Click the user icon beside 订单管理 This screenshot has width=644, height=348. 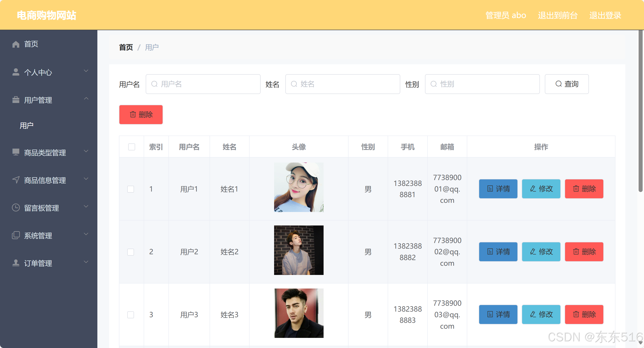pos(16,263)
